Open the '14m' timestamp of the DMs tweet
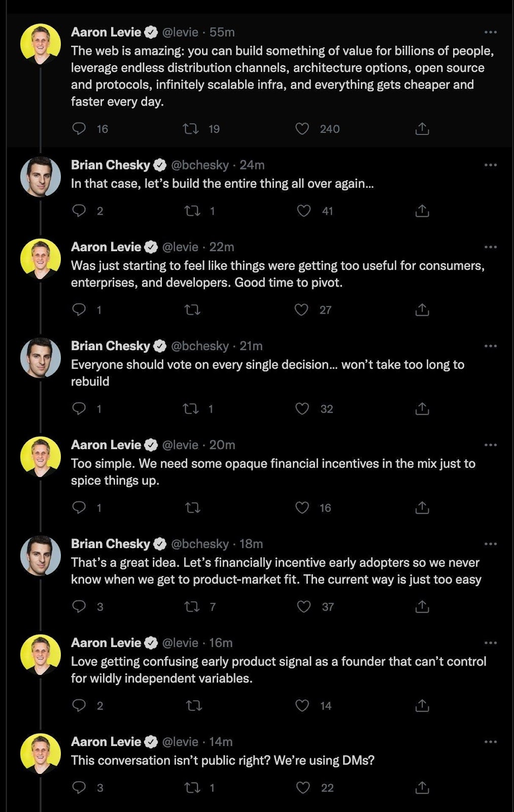The image size is (514, 812). 221,741
